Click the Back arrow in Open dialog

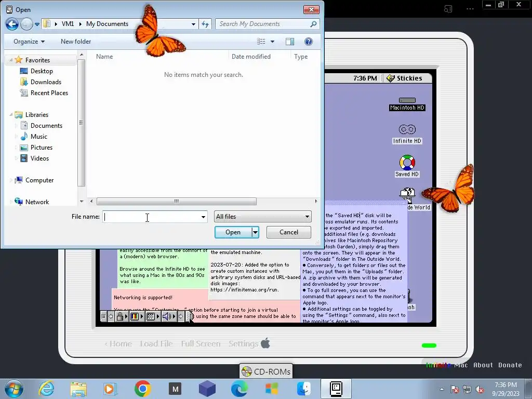click(x=12, y=24)
